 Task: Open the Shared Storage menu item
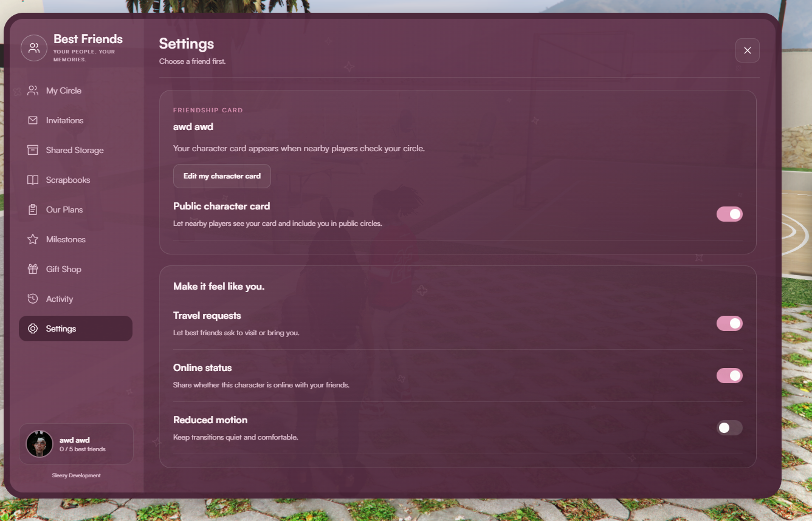(x=75, y=150)
